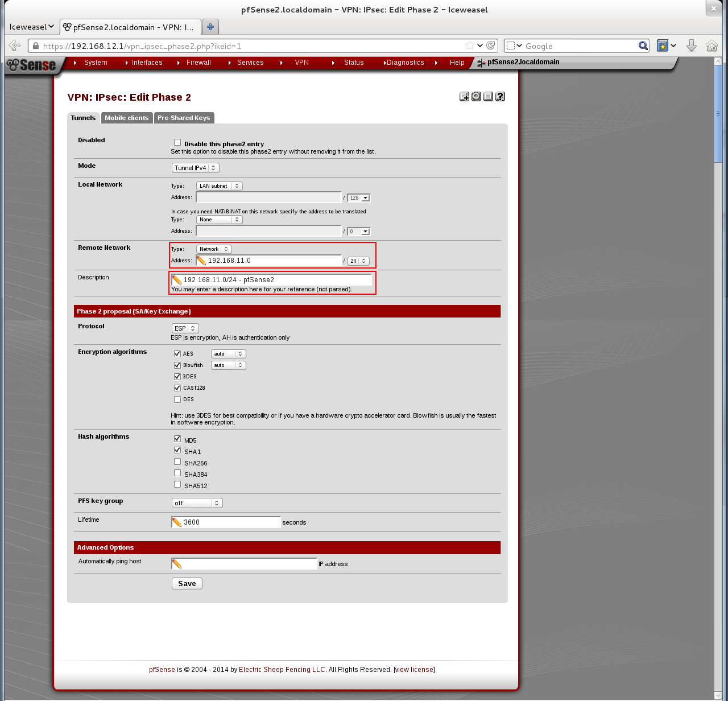728x701 pixels.
Task: Click the add new entry icon beside the gear
Action: pyautogui.click(x=464, y=96)
